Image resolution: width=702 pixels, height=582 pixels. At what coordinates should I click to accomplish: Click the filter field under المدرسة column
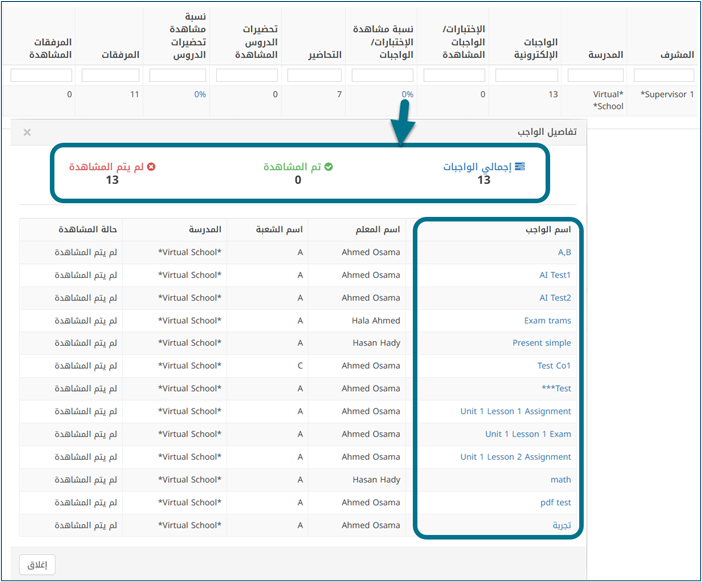pos(595,75)
